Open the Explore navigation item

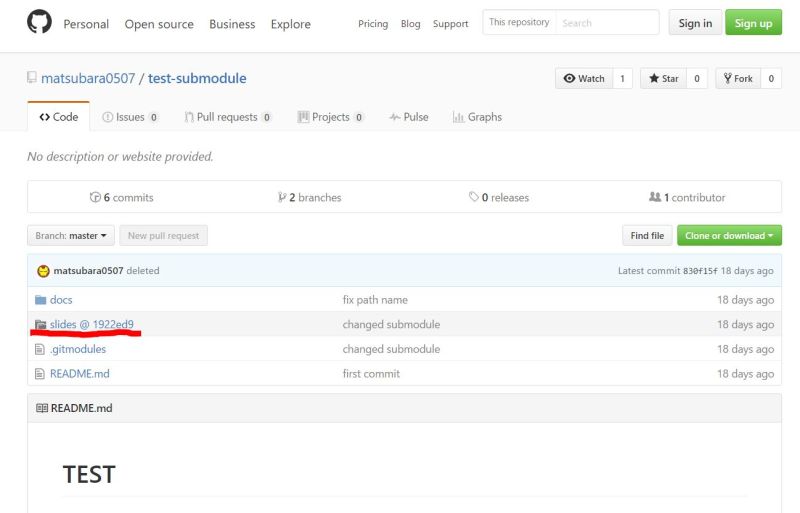click(291, 24)
